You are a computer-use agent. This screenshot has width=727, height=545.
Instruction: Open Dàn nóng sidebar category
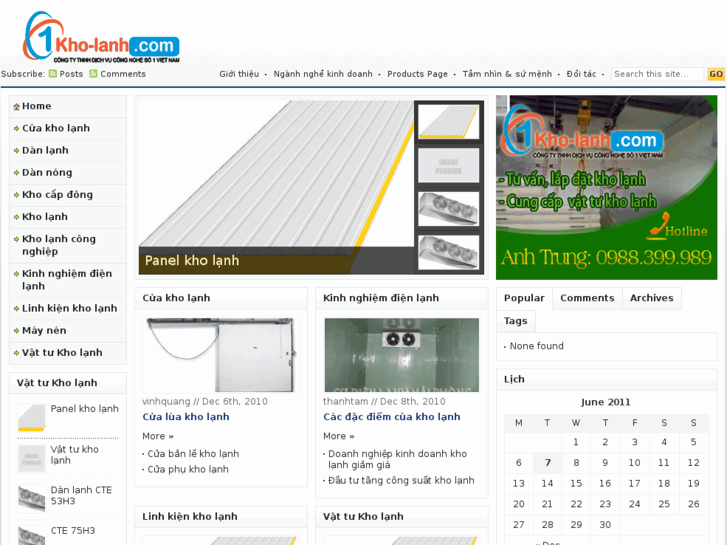pos(47,173)
